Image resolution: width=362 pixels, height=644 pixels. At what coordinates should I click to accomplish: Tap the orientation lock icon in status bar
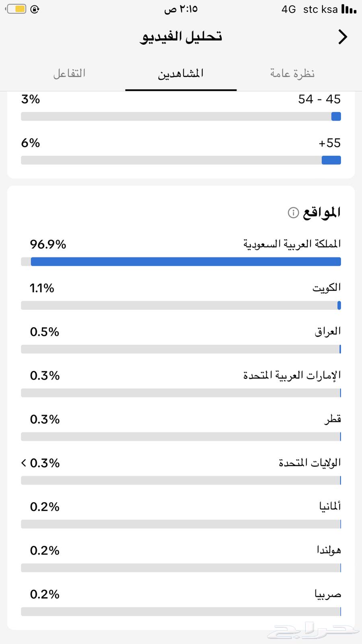tap(35, 8)
